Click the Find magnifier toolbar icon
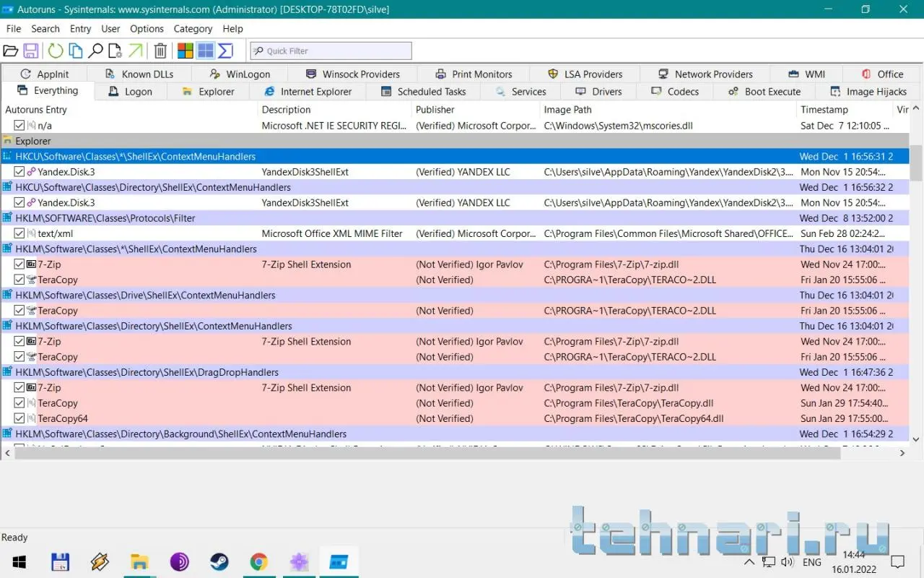The width and height of the screenshot is (924, 578). [x=95, y=51]
